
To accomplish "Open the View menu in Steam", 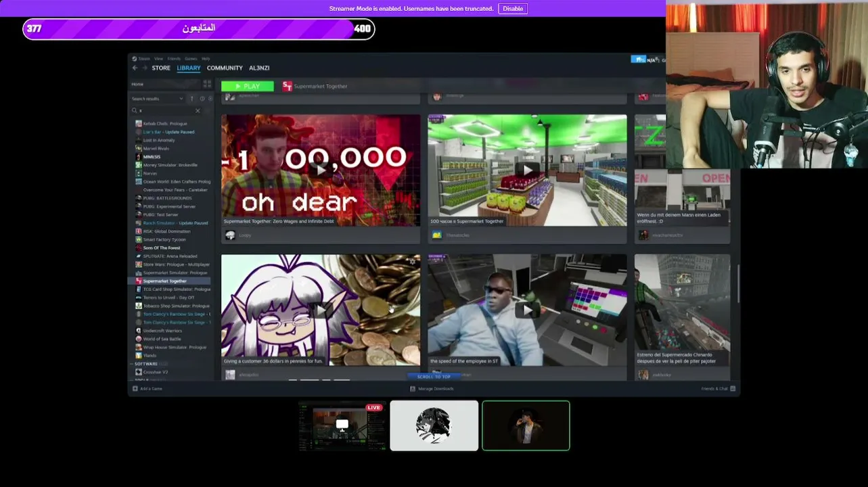I will tap(158, 59).
